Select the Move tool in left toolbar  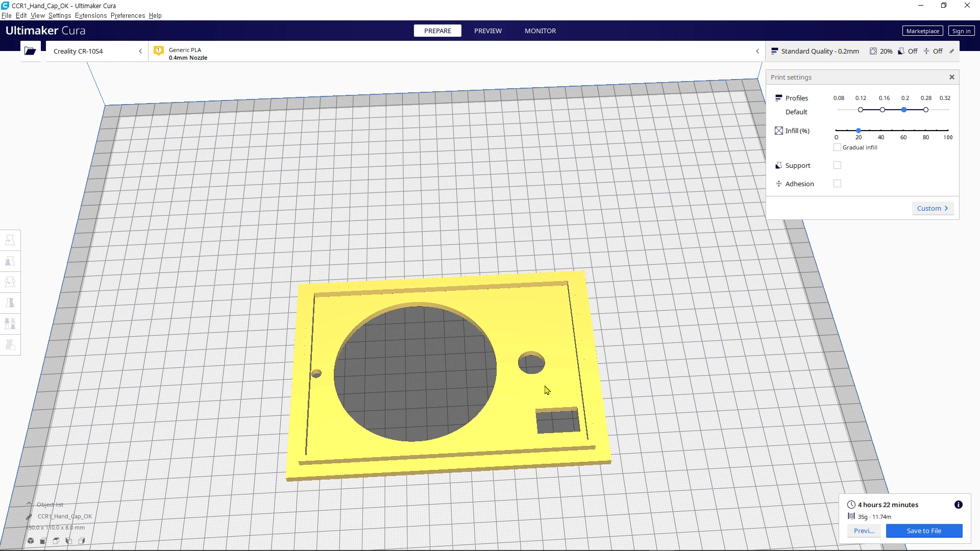[10, 240]
